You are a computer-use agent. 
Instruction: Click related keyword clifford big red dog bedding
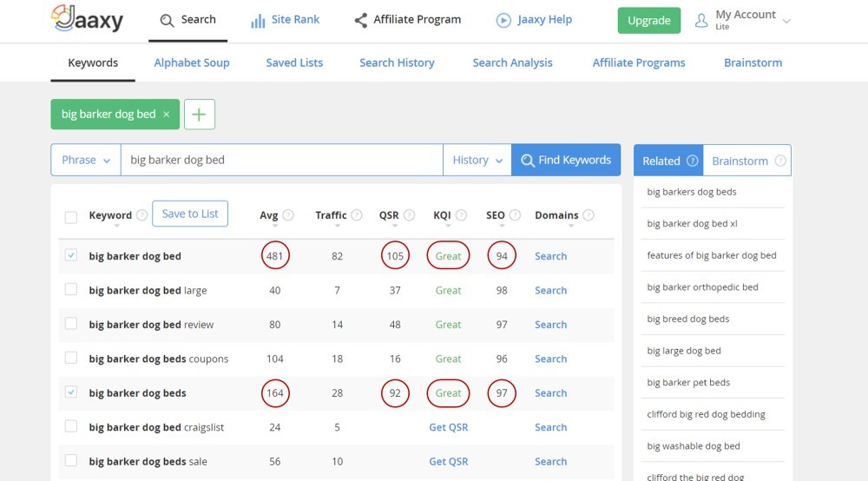706,414
